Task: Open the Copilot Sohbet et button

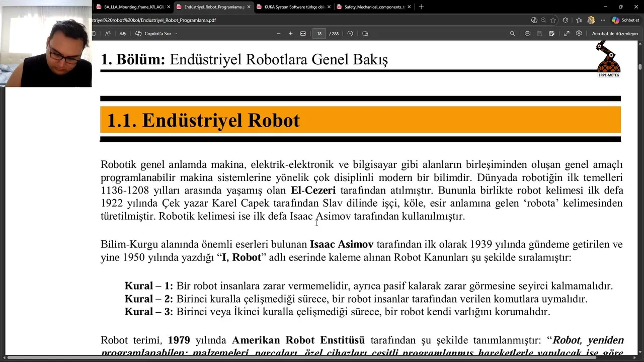Action: coord(625,20)
